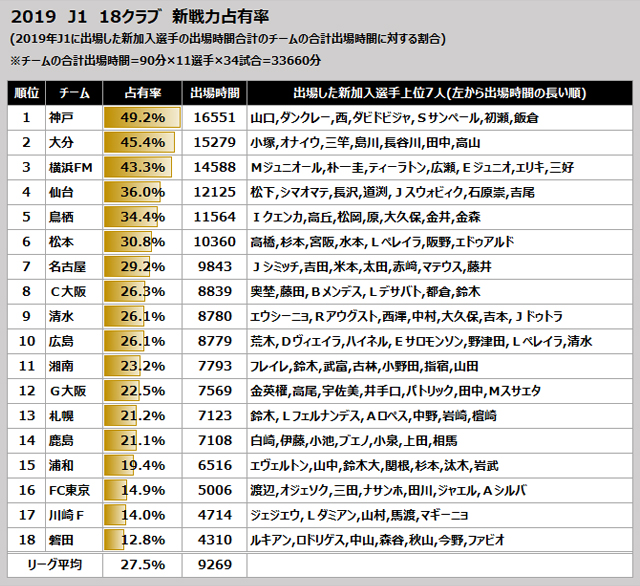Click the new-player list column header

pyautogui.click(x=439, y=93)
